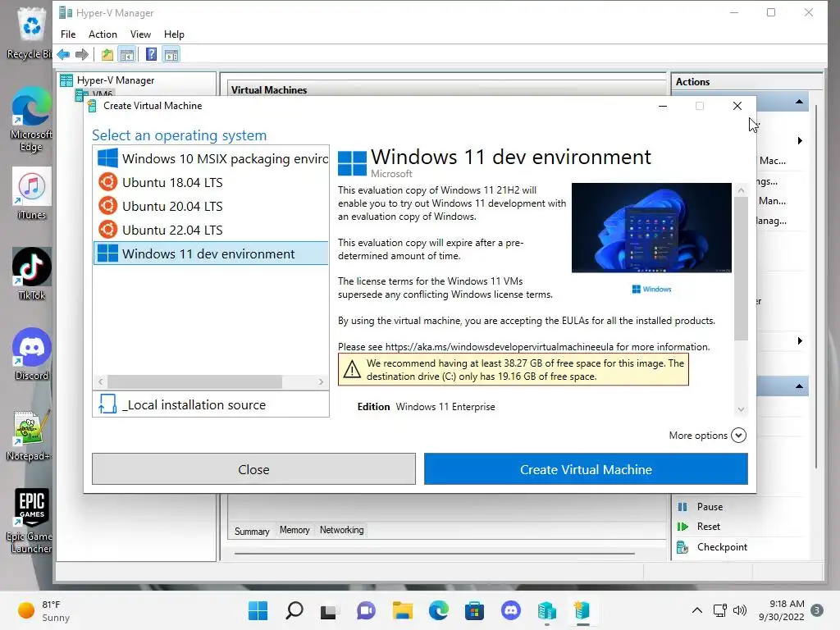Screen dimensions: 840x630
Task: Click the volume icon in system tray
Action: [x=740, y=610]
